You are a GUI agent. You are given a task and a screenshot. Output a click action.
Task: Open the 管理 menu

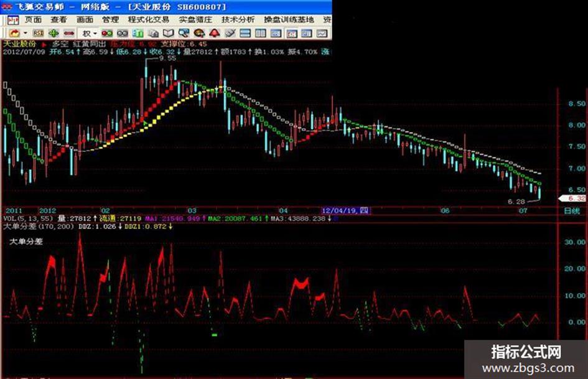click(110, 19)
